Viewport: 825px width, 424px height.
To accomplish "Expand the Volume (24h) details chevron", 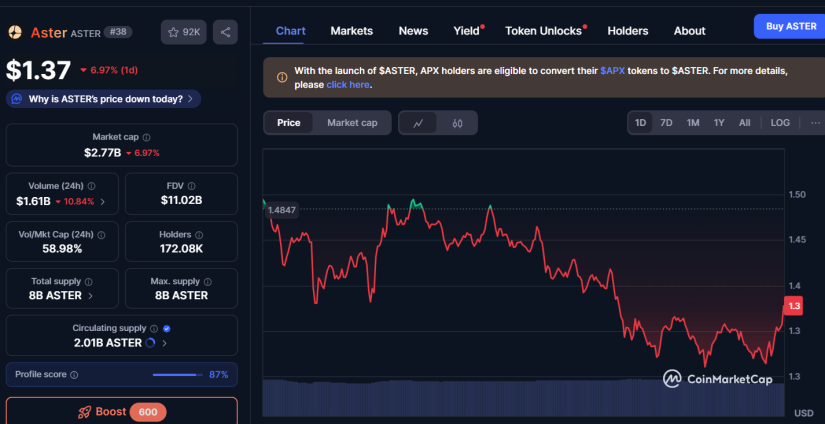I will coord(102,201).
